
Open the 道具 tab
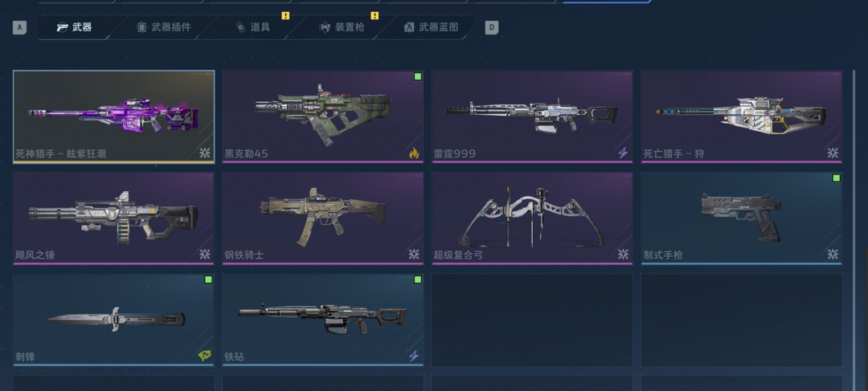click(253, 27)
